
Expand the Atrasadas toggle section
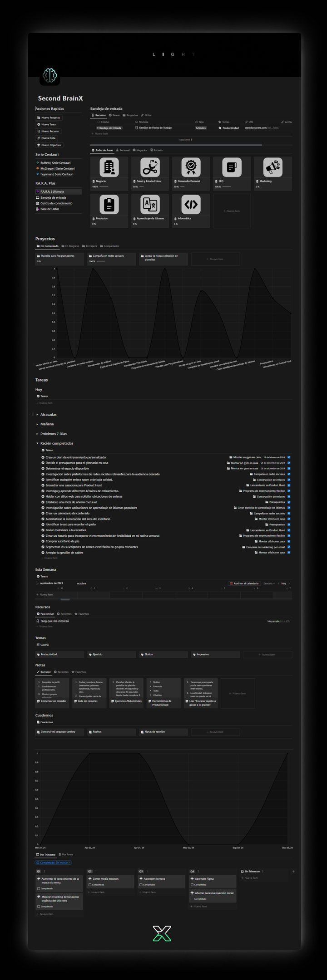point(37,415)
